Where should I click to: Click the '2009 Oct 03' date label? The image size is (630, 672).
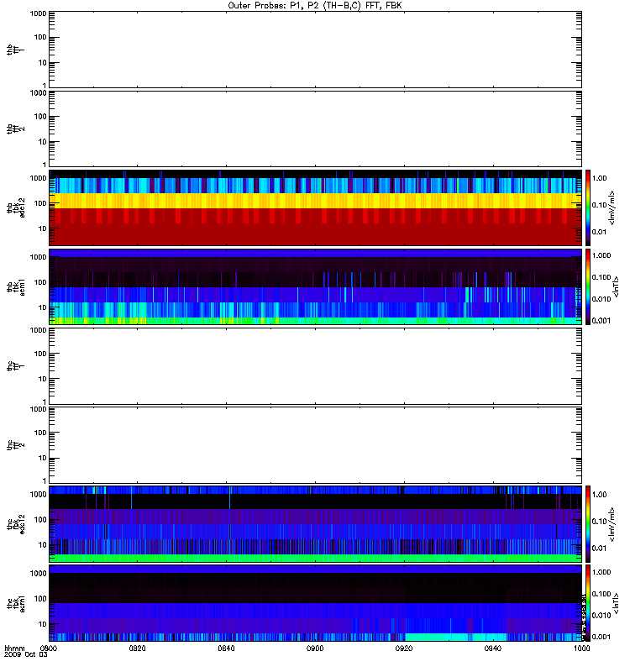(26, 655)
